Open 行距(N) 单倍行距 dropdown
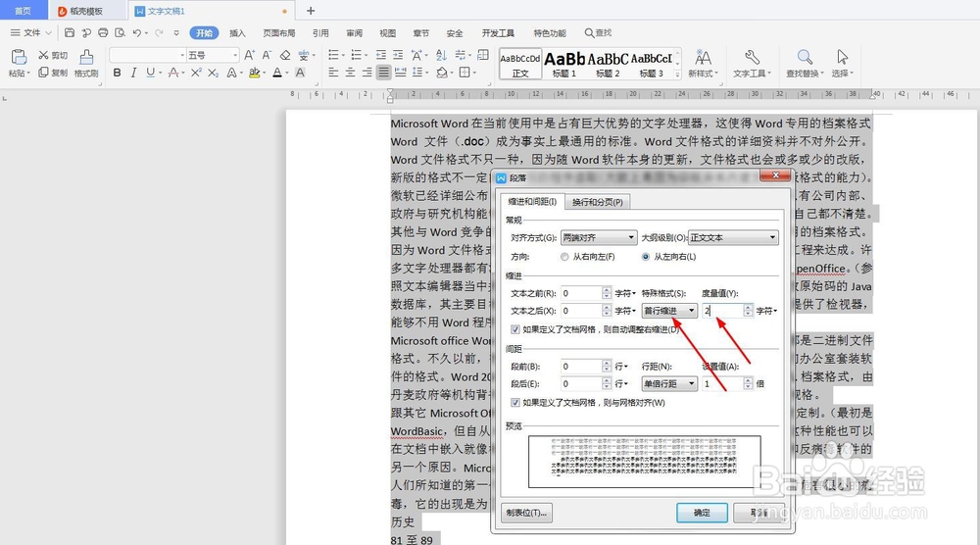 click(x=669, y=383)
